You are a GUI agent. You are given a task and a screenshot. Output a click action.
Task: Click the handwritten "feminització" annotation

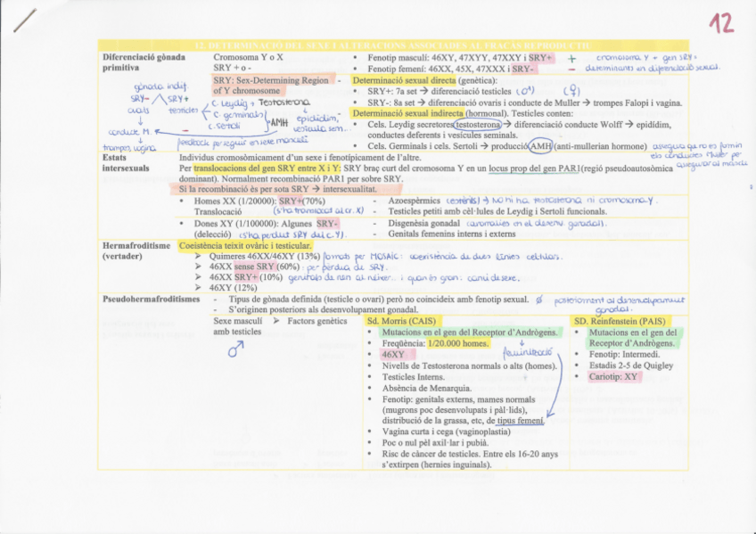528,355
